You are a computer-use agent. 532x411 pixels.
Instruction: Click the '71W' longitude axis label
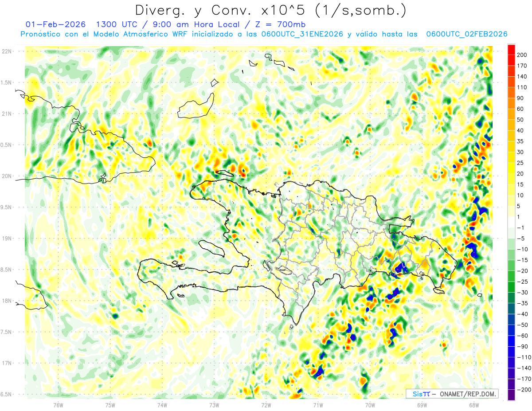(318, 404)
